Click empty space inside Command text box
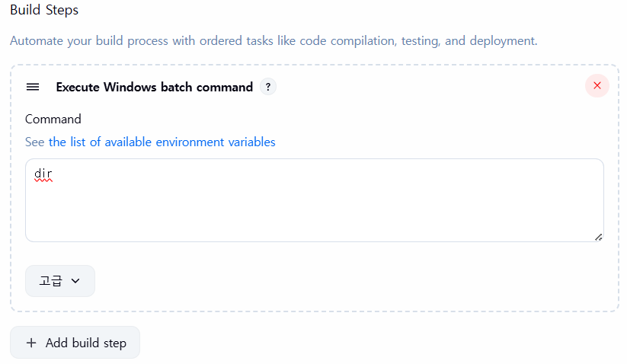 pyautogui.click(x=315, y=208)
